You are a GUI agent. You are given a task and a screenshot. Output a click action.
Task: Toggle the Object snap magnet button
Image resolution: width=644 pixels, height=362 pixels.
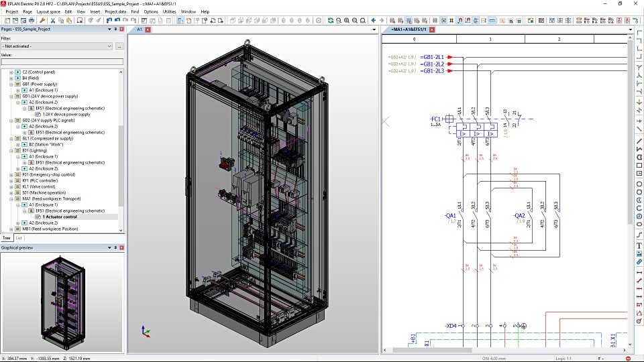pyautogui.click(x=460, y=20)
